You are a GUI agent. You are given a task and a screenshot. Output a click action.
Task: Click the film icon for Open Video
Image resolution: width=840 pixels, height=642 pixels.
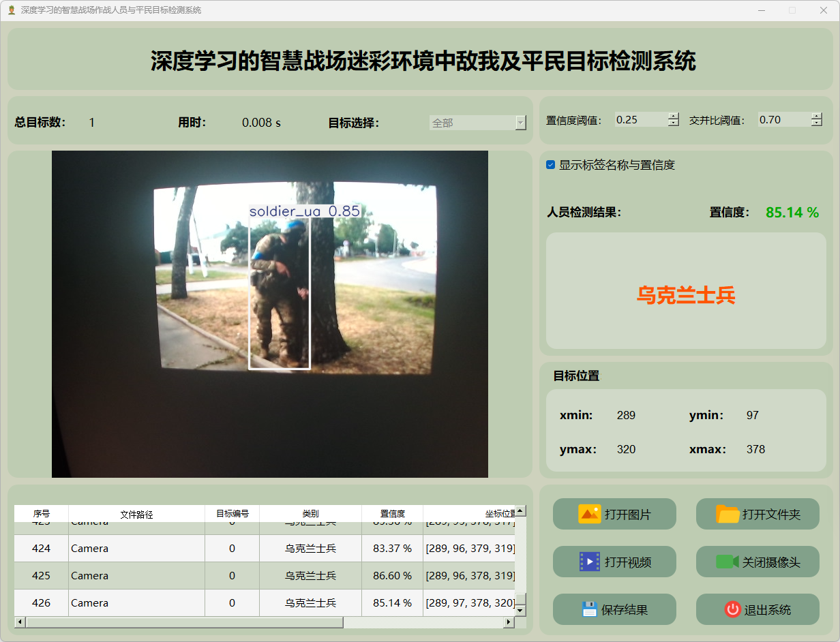coord(589,562)
